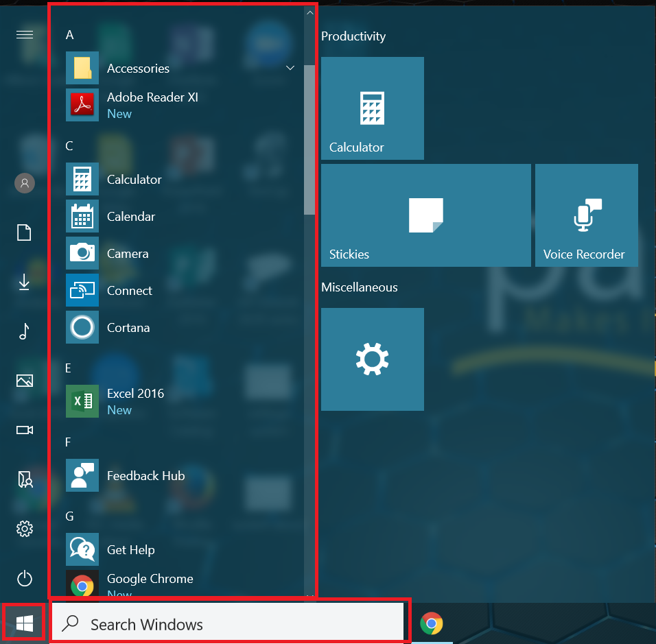Click the Miscellaneous group title
This screenshot has height=644, width=656.
point(360,287)
